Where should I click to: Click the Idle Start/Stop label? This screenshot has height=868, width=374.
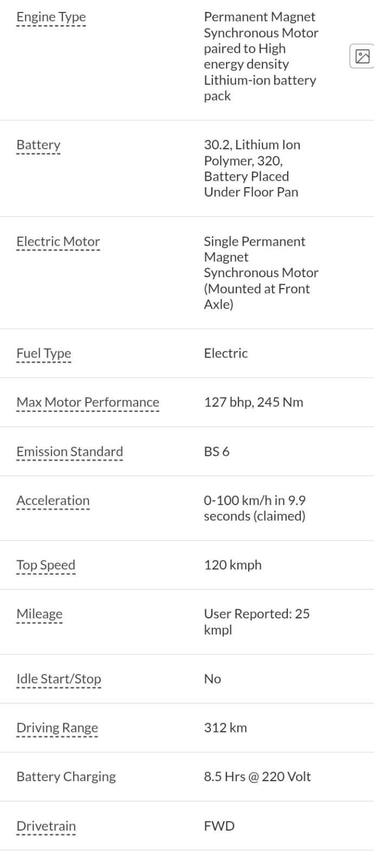pyautogui.click(x=59, y=679)
